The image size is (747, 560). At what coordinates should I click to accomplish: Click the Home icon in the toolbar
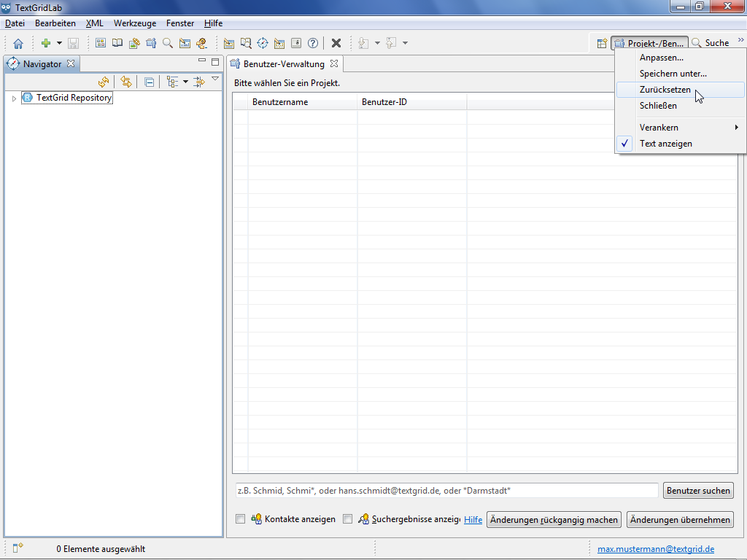[18, 44]
